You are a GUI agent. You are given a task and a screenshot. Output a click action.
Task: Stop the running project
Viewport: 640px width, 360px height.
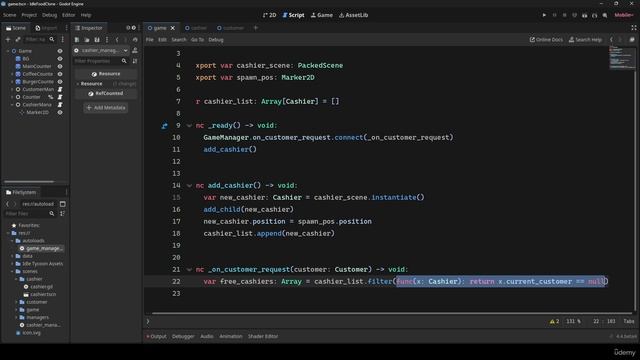[564, 15]
